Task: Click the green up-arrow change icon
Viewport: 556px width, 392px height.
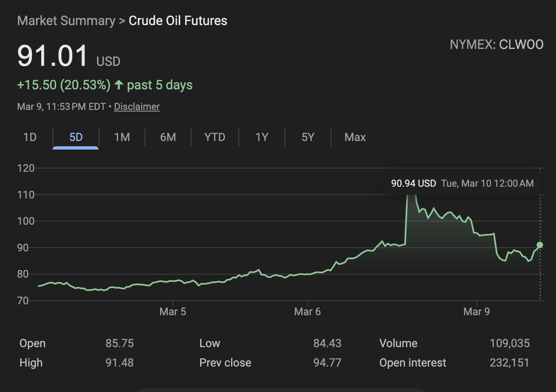Action: [x=118, y=85]
